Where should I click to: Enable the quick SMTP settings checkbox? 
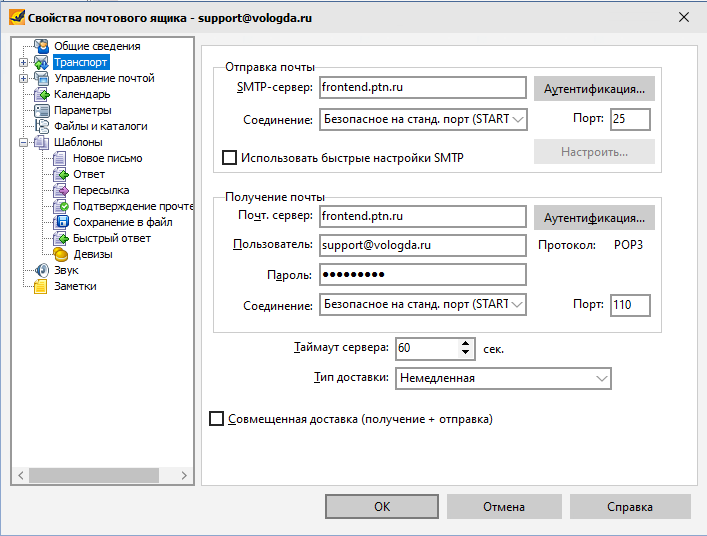pyautogui.click(x=229, y=157)
